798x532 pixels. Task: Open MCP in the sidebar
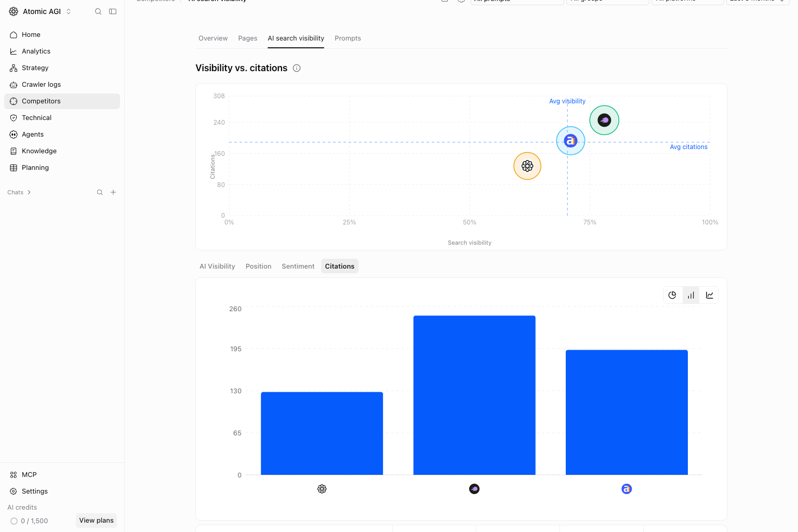click(62, 475)
